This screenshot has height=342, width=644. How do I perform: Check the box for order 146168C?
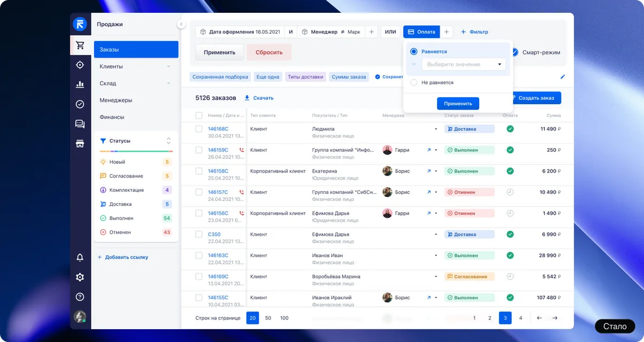[x=199, y=129]
